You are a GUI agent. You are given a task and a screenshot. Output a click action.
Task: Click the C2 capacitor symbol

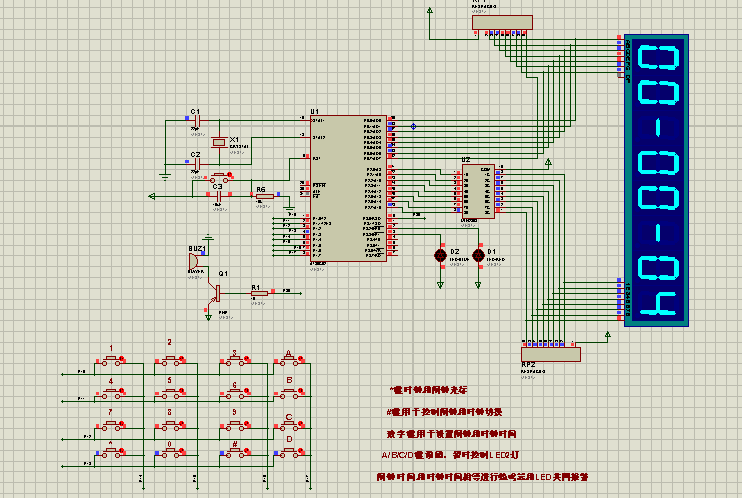click(x=198, y=164)
